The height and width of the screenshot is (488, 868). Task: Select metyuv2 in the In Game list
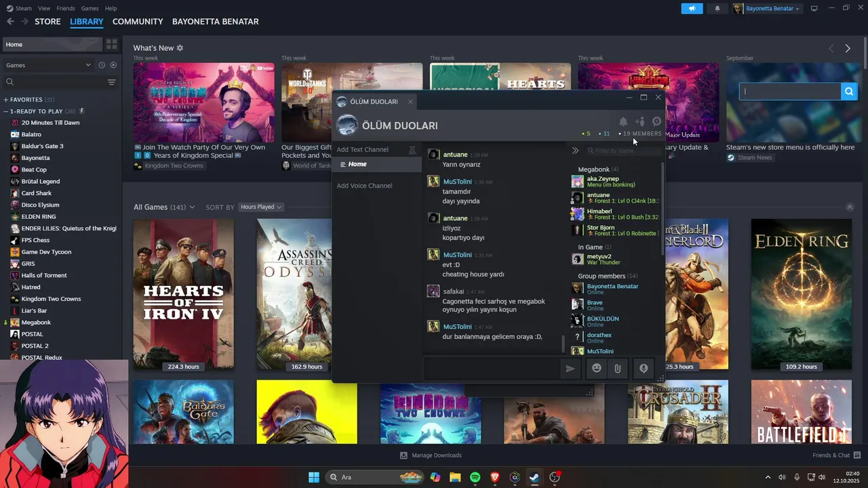616,259
